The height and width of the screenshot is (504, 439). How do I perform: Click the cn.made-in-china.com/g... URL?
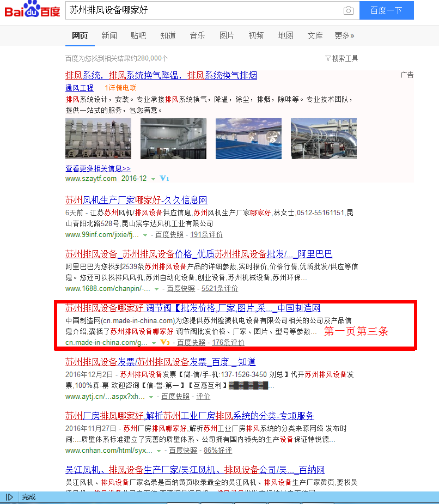(106, 343)
